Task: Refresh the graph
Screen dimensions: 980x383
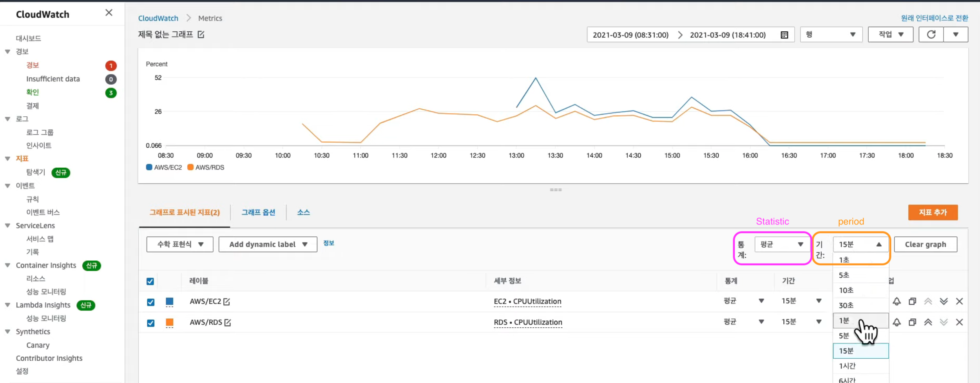Action: (931, 34)
